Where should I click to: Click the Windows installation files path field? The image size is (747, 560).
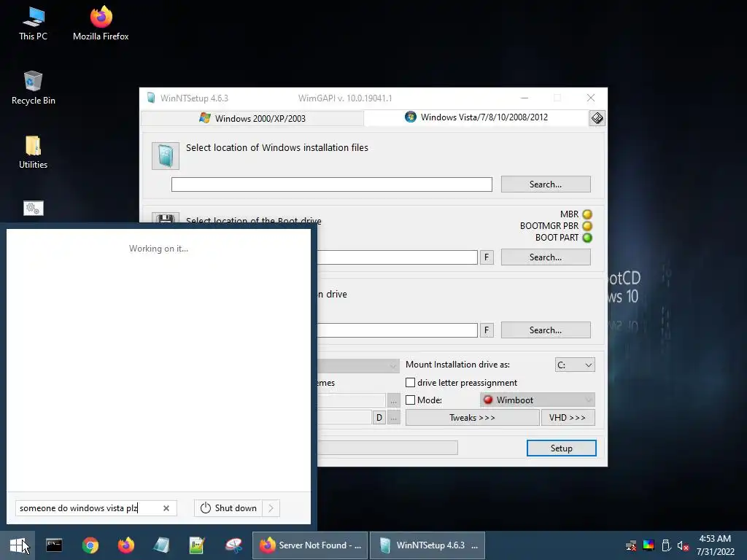pyautogui.click(x=332, y=184)
